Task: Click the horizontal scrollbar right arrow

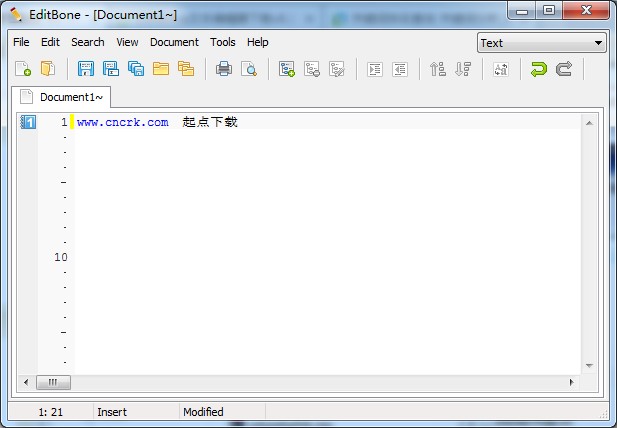Action: click(572, 382)
